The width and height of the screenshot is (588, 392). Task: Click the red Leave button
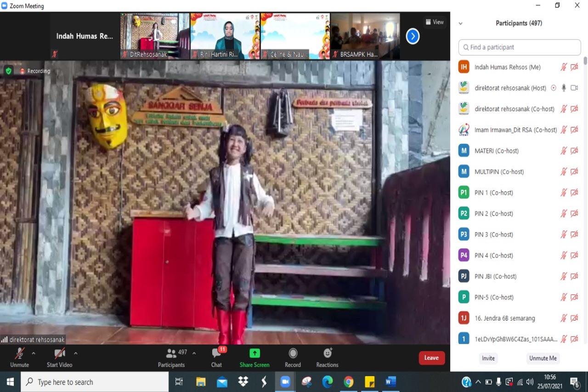pos(431,358)
